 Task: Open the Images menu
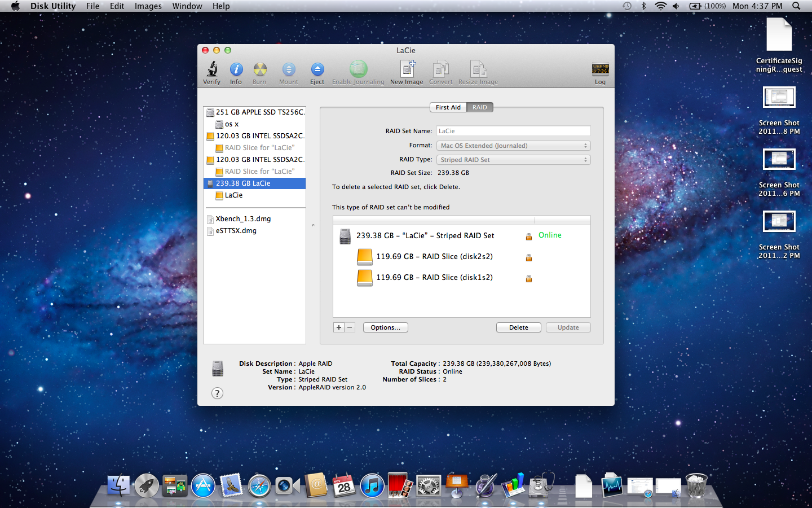148,6
